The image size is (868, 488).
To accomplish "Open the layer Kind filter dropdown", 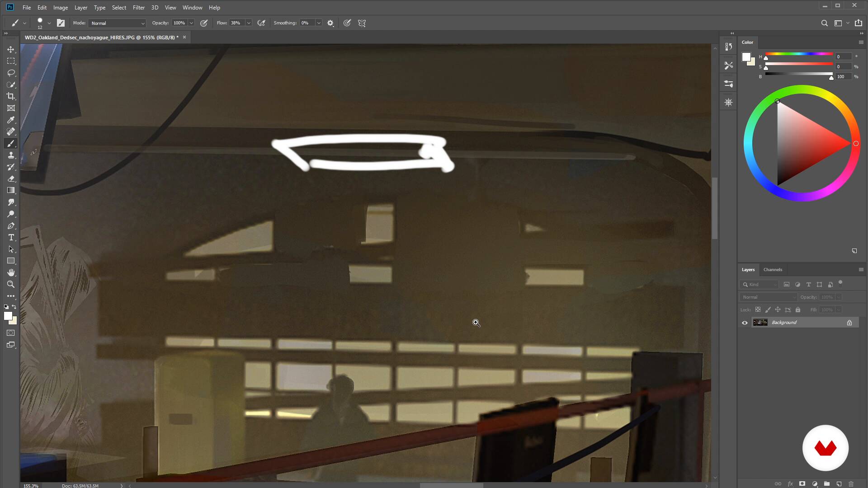I will [x=759, y=284].
